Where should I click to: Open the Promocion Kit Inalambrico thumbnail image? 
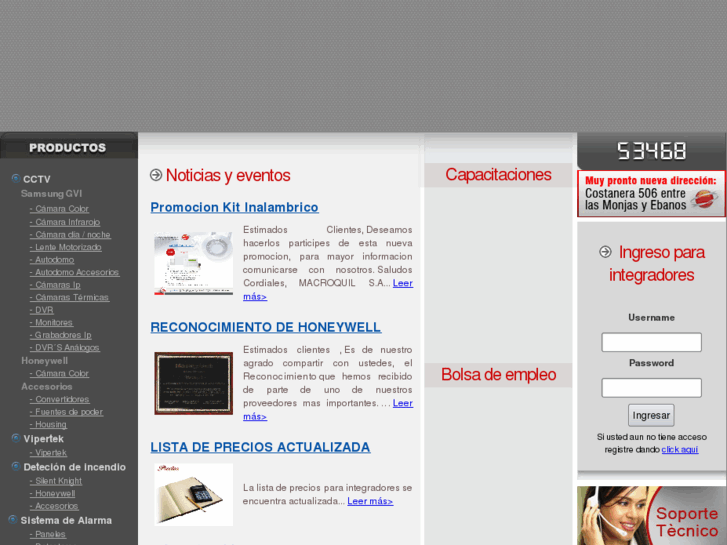(x=194, y=263)
